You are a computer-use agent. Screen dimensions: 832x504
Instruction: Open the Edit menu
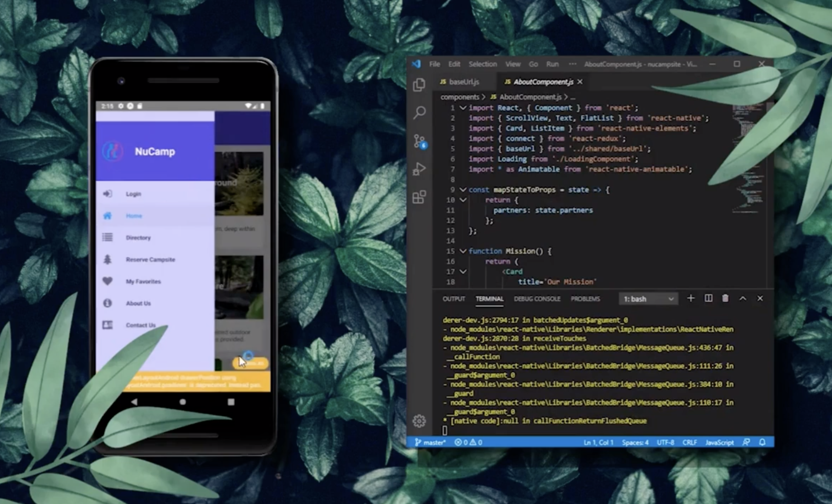[454, 64]
